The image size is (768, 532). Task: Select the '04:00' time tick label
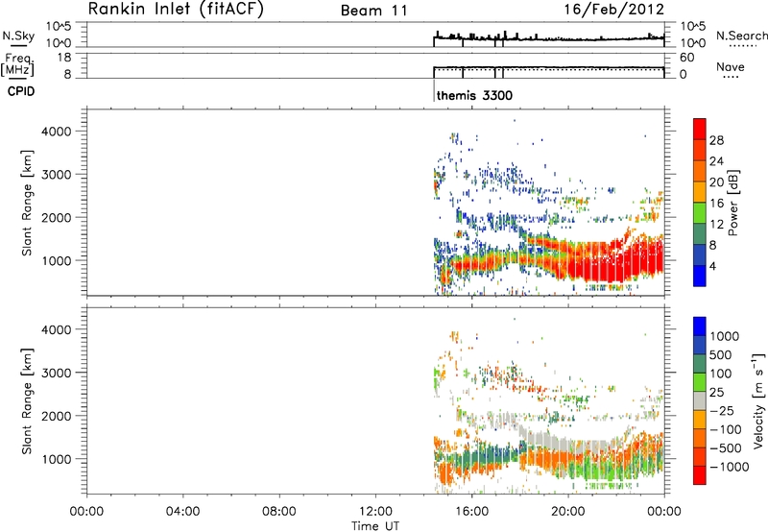pyautogui.click(x=183, y=512)
